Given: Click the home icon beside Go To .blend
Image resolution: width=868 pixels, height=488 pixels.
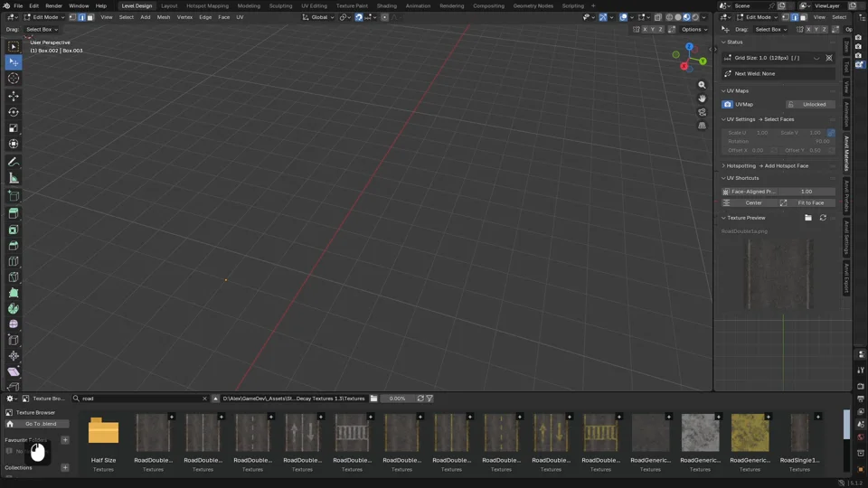Looking at the screenshot, I should tap(10, 424).
